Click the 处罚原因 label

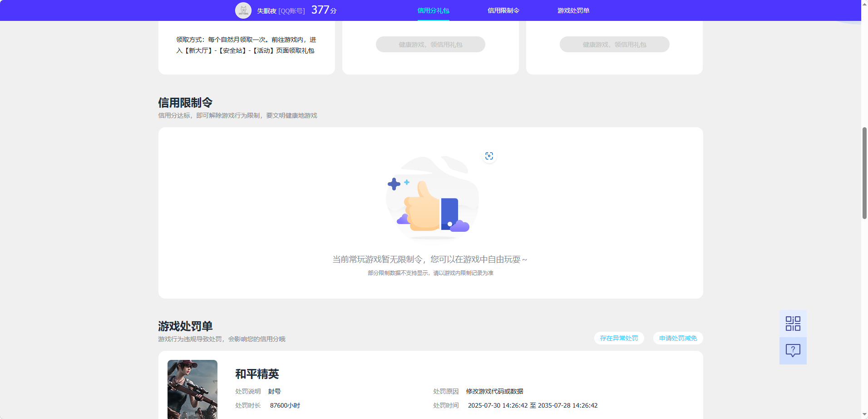tap(446, 391)
